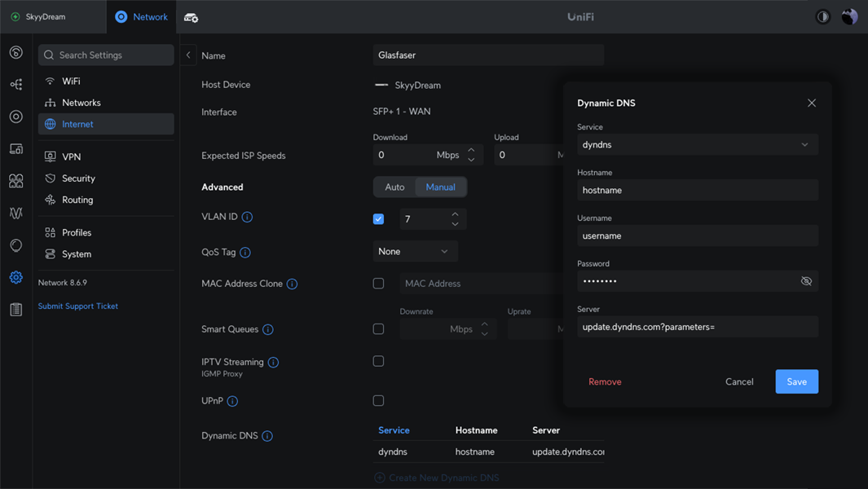Click the info icon beside Smart Queues
The width and height of the screenshot is (868, 489).
tap(268, 329)
